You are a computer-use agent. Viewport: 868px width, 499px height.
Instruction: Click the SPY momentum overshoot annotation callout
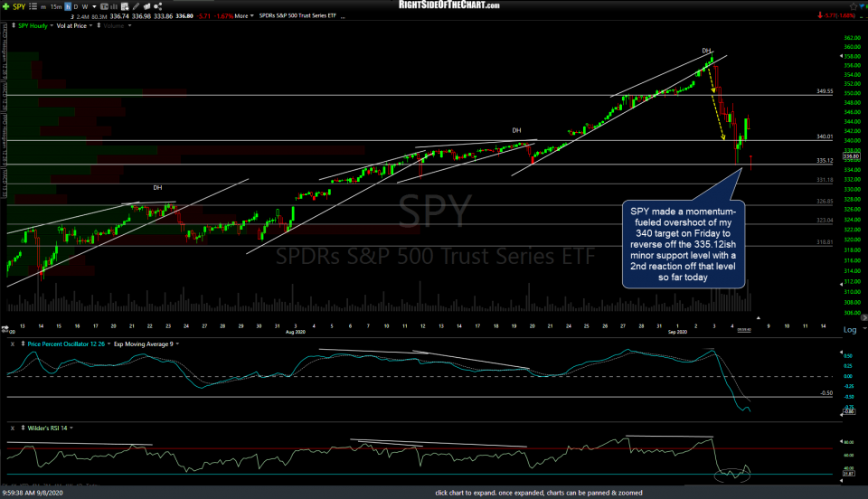[684, 244]
